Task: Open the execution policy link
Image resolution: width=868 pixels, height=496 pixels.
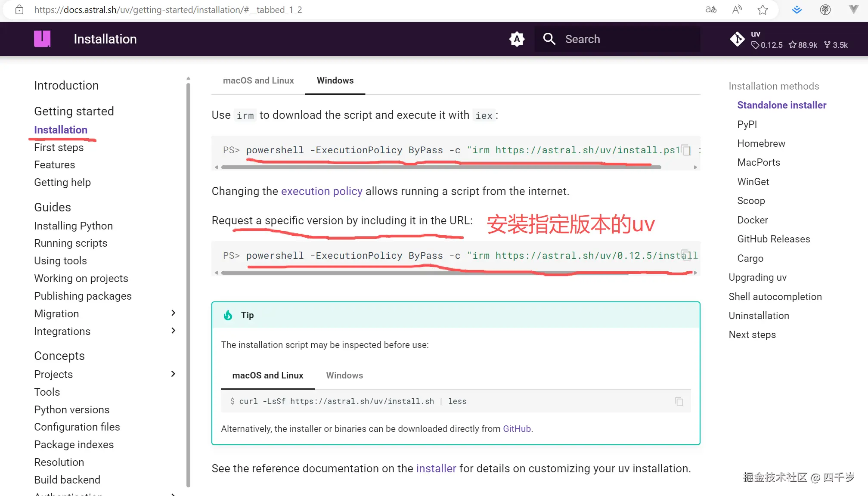Action: click(322, 191)
